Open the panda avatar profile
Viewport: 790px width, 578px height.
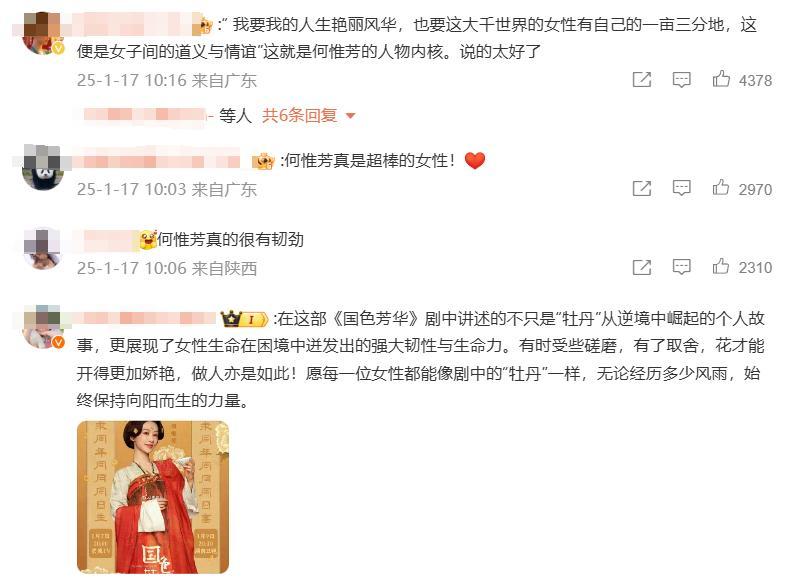click(42, 168)
